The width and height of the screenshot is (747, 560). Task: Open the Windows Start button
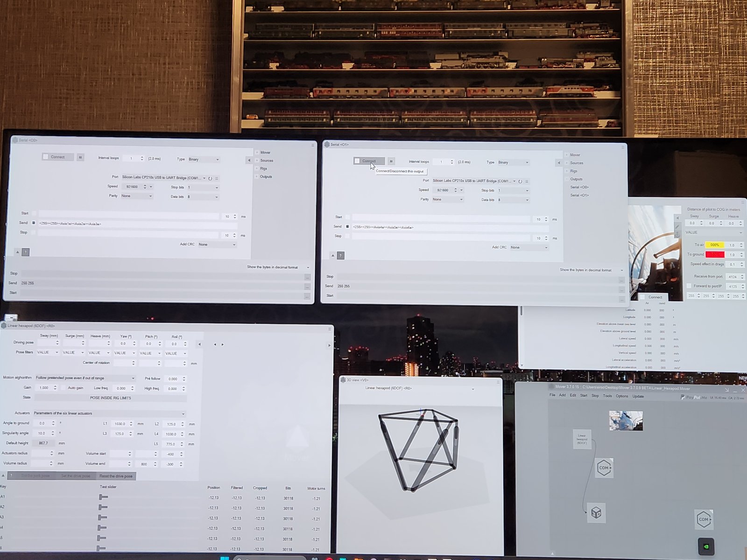tap(225, 558)
